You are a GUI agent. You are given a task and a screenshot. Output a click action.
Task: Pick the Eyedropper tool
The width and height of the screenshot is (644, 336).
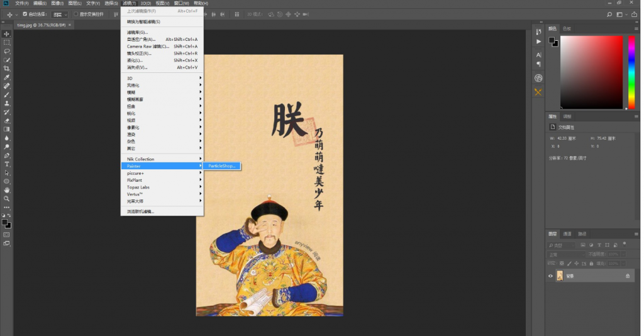click(7, 77)
